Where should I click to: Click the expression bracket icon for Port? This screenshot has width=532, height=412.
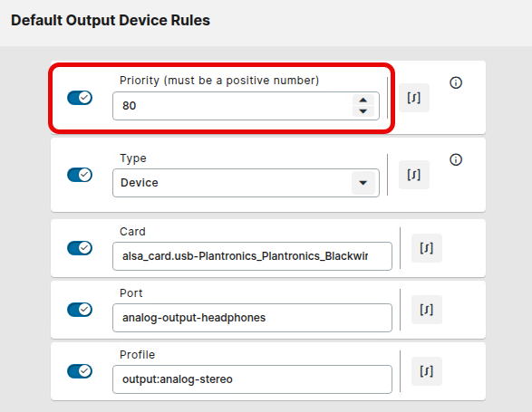click(x=427, y=310)
